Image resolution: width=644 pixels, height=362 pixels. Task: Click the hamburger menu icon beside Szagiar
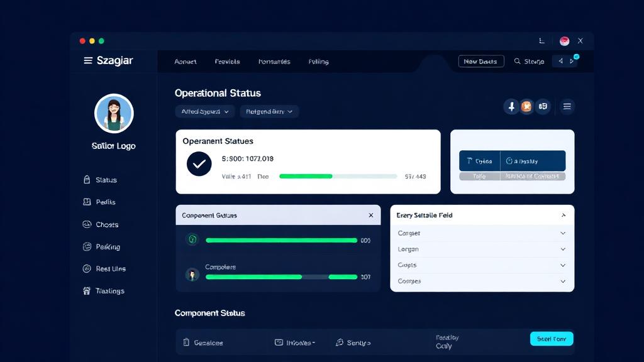click(x=88, y=61)
